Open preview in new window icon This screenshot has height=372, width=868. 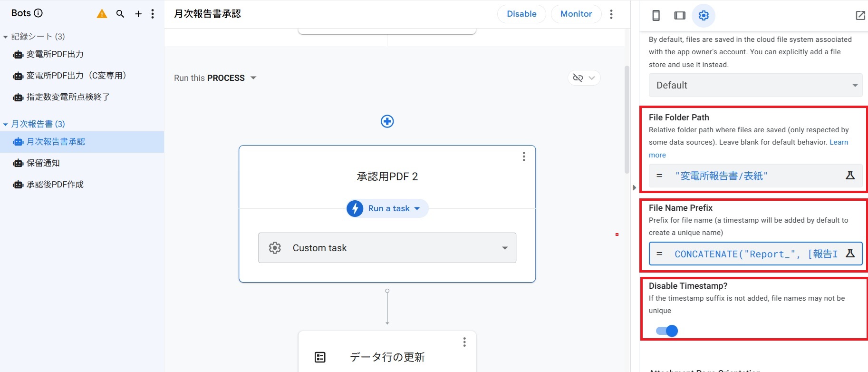point(860,15)
